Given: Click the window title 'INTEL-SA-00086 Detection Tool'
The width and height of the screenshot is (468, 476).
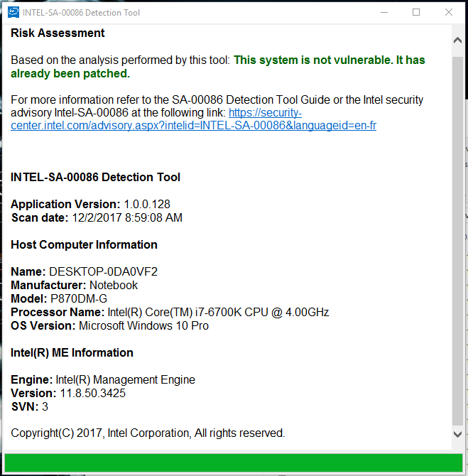Looking at the screenshot, I should pyautogui.click(x=81, y=13).
